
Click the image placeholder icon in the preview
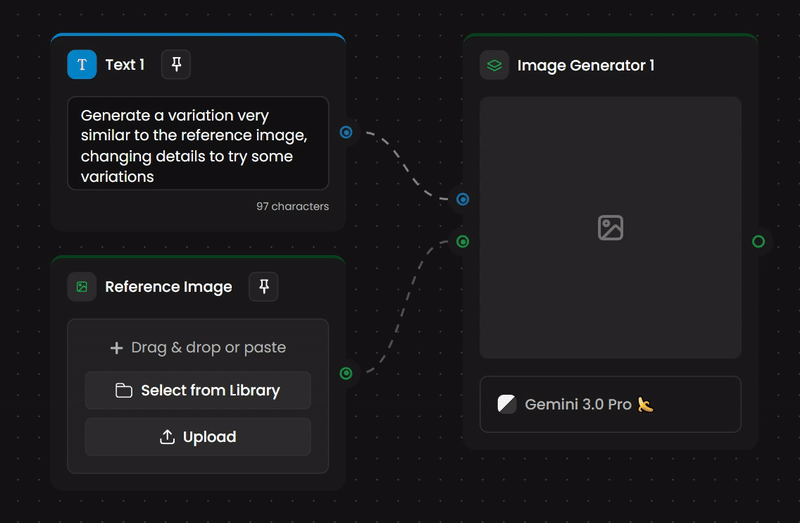tap(610, 228)
